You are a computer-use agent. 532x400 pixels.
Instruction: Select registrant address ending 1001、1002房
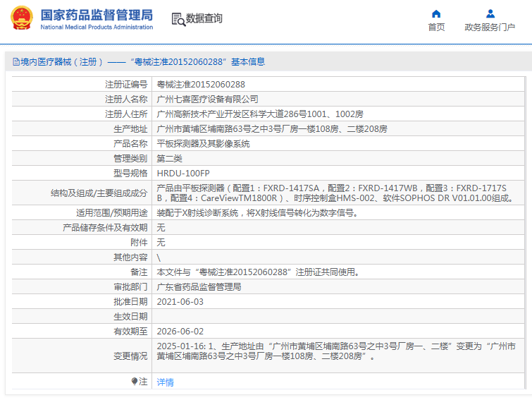click(x=260, y=114)
